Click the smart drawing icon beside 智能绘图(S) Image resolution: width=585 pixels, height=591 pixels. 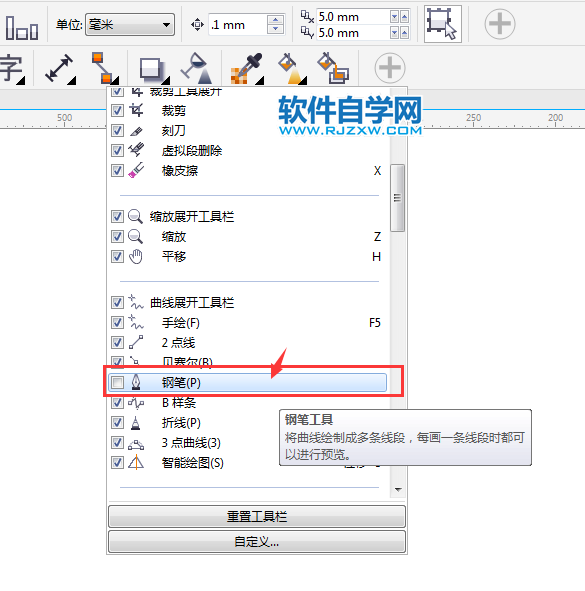(x=136, y=462)
